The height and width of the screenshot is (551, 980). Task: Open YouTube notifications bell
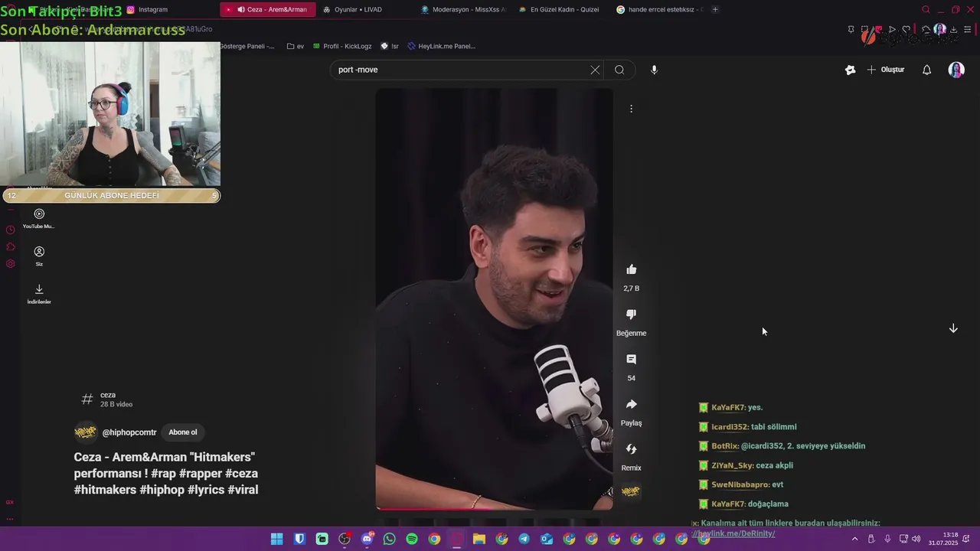tap(926, 70)
